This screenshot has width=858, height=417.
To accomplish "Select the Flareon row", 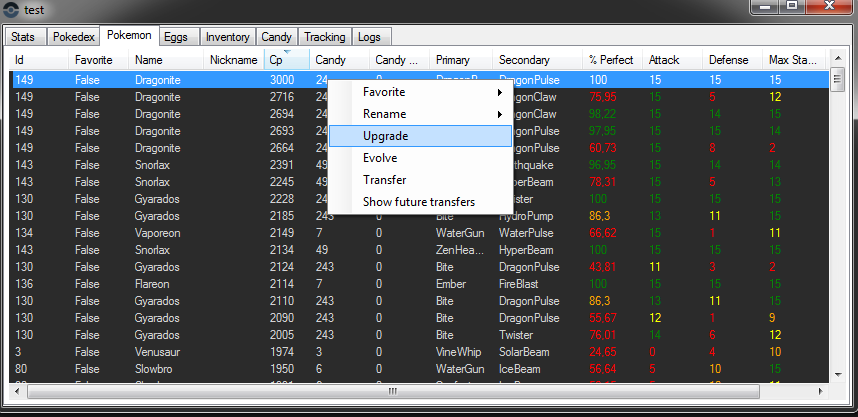I will pyautogui.click(x=420, y=283).
